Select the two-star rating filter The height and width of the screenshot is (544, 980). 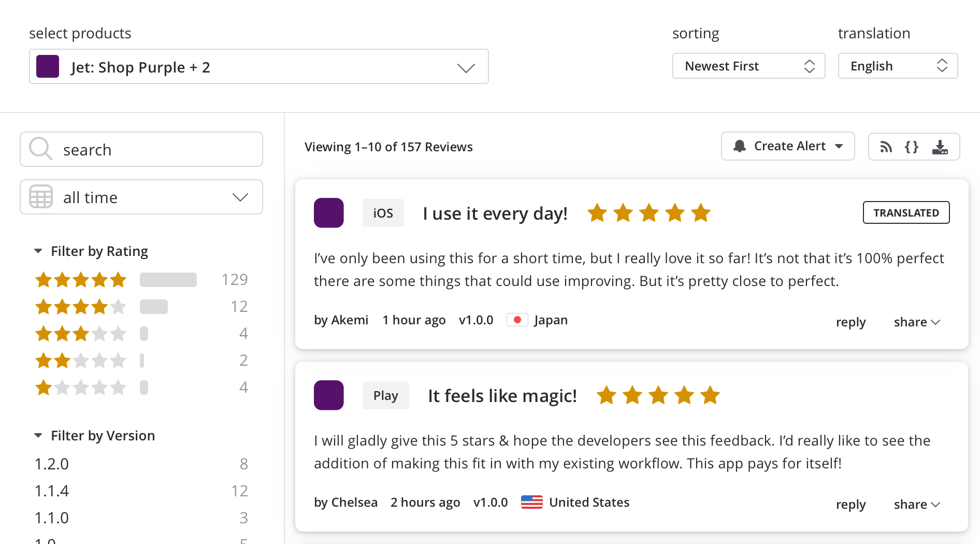pos(81,360)
